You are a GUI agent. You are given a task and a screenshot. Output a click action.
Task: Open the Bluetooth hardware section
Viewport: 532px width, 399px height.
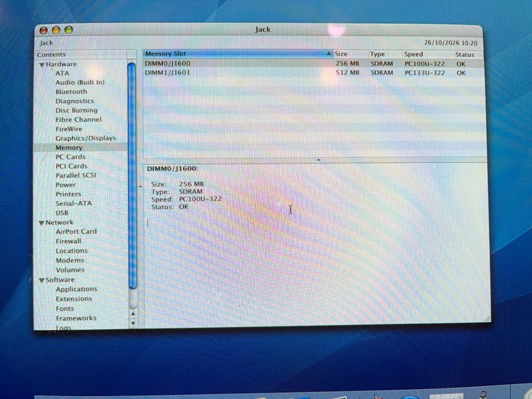(71, 92)
